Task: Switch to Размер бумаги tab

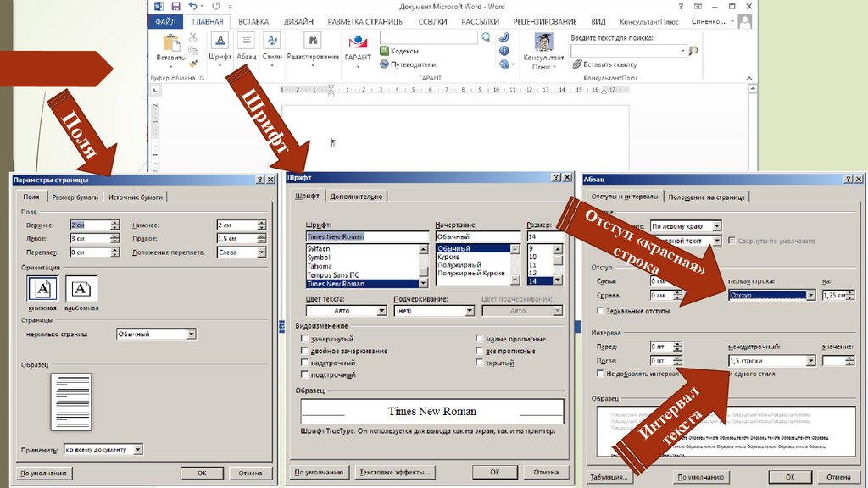Action: (x=75, y=197)
